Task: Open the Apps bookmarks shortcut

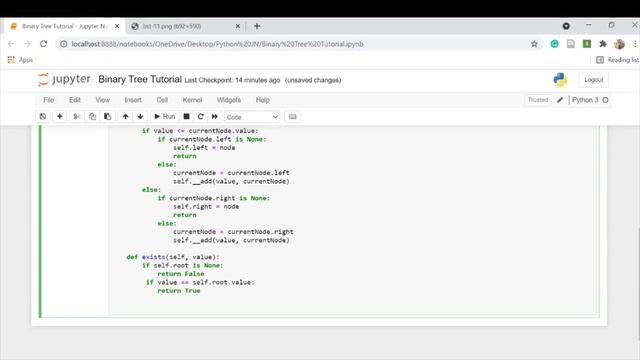Action: 20,60
